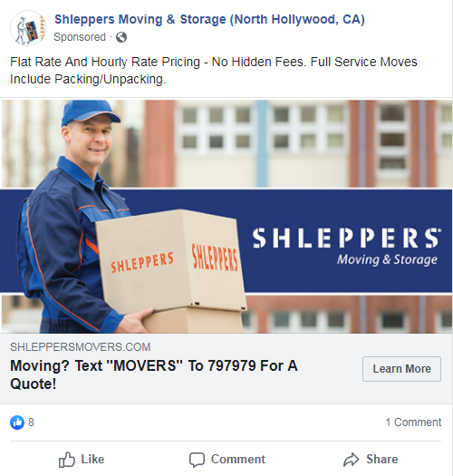Click the Like button text

(92, 460)
